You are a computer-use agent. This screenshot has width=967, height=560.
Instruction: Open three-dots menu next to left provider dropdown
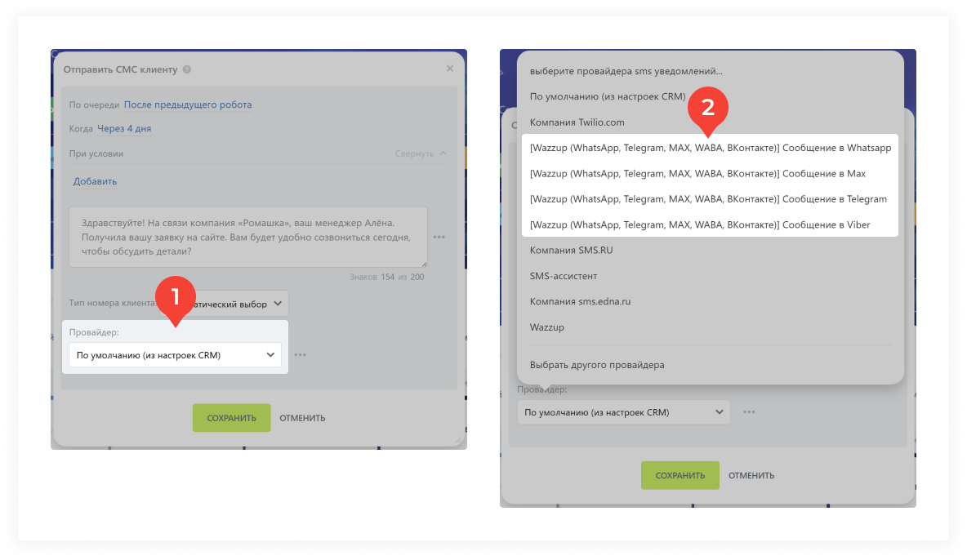point(301,354)
